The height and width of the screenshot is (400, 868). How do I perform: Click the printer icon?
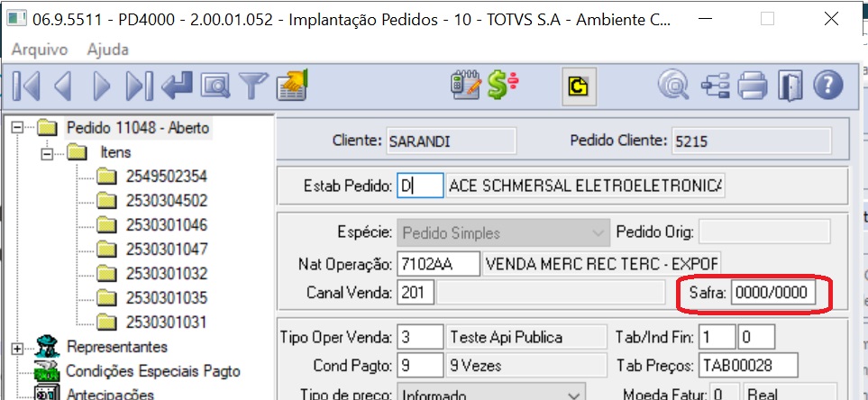pyautogui.click(x=753, y=86)
